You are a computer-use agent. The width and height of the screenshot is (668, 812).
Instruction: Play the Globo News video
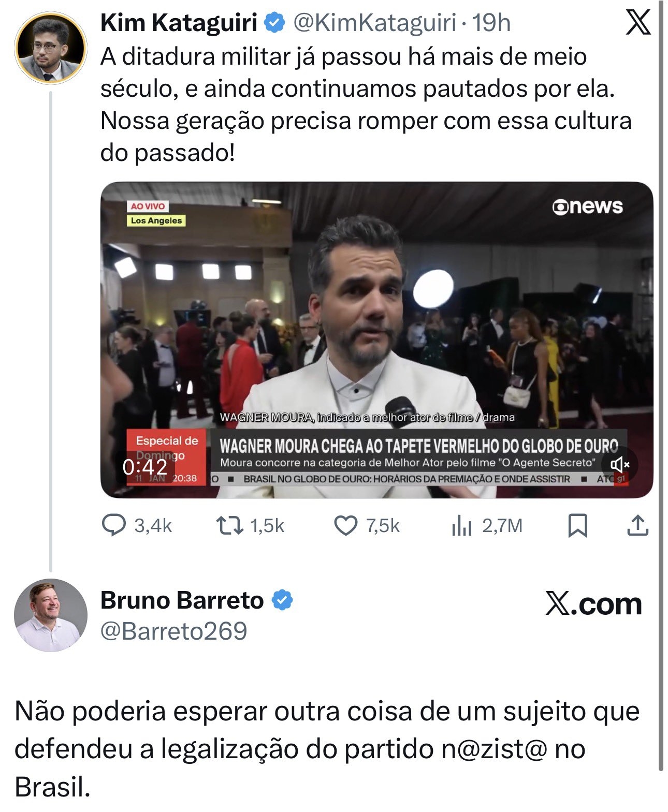(376, 339)
